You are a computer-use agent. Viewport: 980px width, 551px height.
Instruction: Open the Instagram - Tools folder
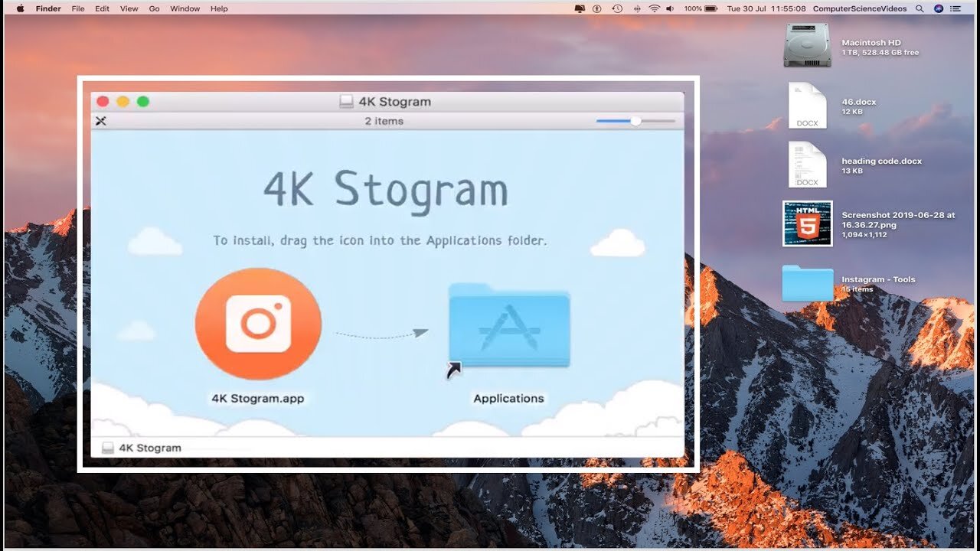coord(806,282)
